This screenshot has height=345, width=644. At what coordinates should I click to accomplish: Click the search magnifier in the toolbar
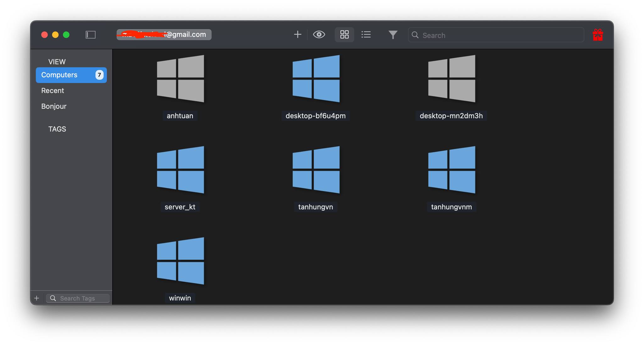(415, 35)
